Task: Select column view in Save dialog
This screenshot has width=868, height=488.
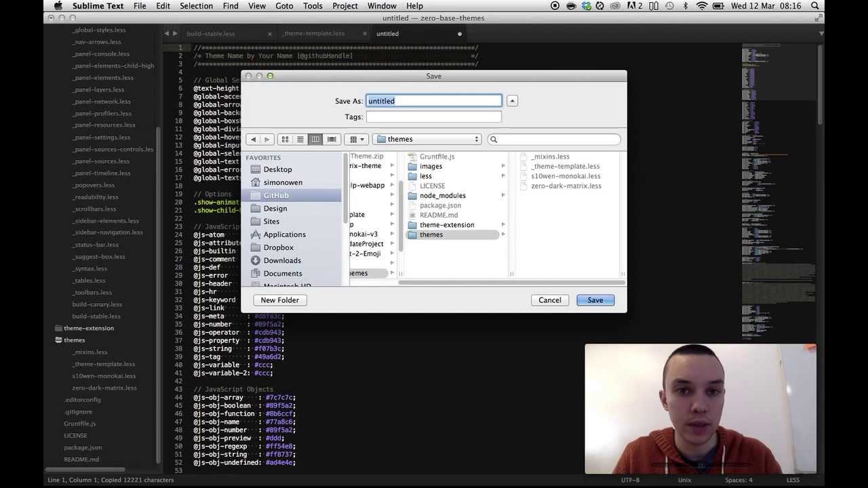Action: (315, 140)
